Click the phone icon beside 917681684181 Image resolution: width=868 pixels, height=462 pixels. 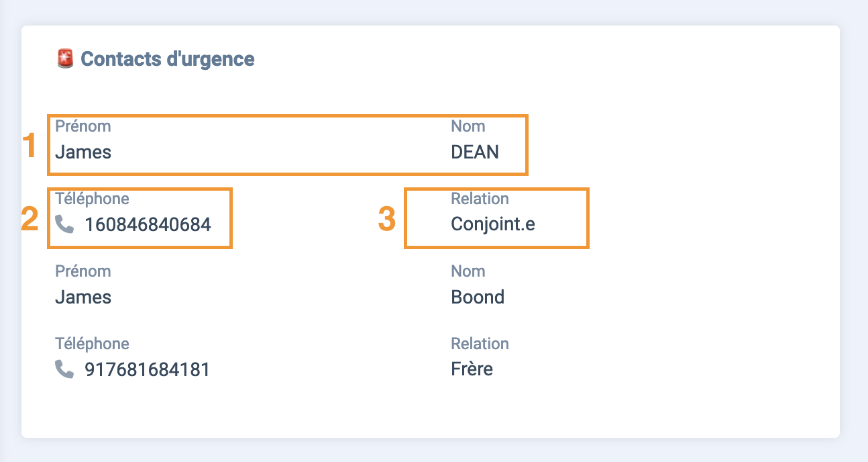click(64, 369)
